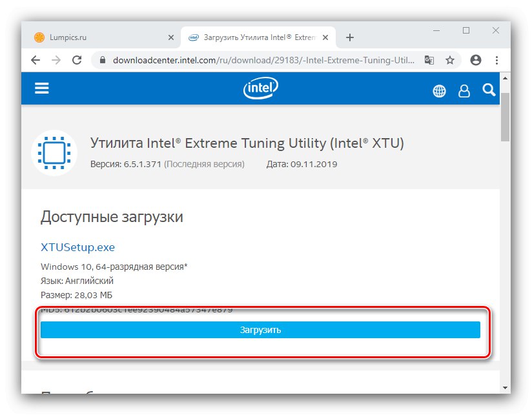This screenshot has width=532, height=415.
Task: Bookmark this page with the star icon
Action: [450, 60]
